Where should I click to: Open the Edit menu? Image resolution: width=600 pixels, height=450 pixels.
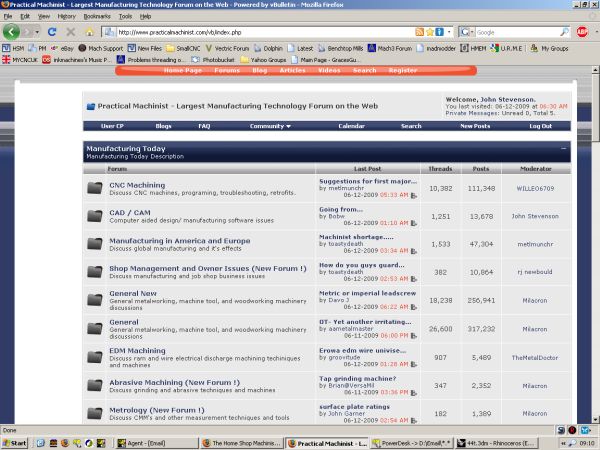pos(25,16)
